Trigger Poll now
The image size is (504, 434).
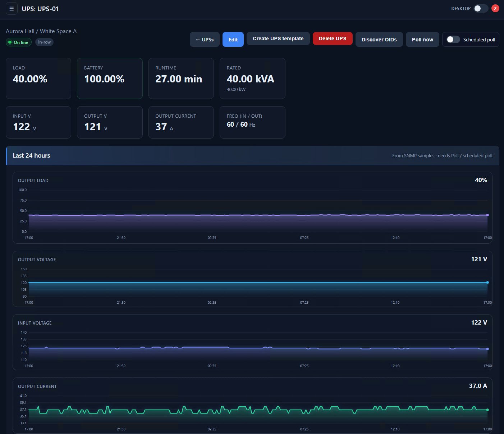click(x=422, y=40)
